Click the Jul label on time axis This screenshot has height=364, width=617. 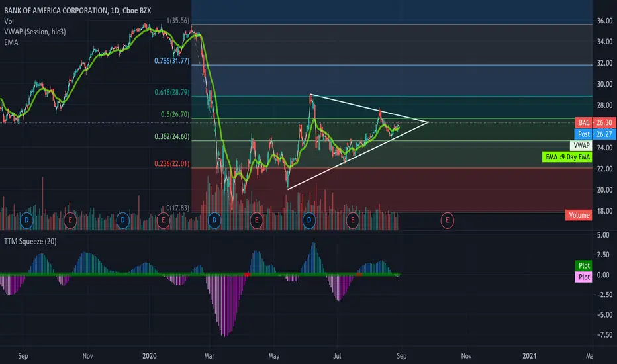pos(337,356)
